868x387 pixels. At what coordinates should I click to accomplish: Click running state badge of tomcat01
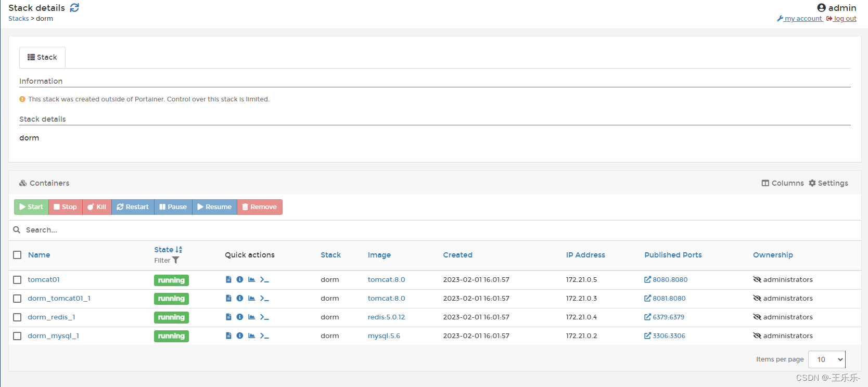[x=171, y=280]
